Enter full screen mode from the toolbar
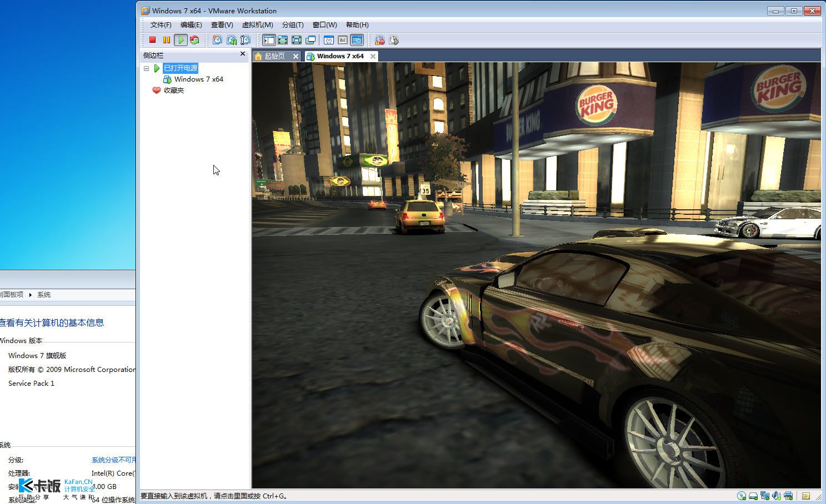Viewport: 826px width, 504px height. [297, 40]
